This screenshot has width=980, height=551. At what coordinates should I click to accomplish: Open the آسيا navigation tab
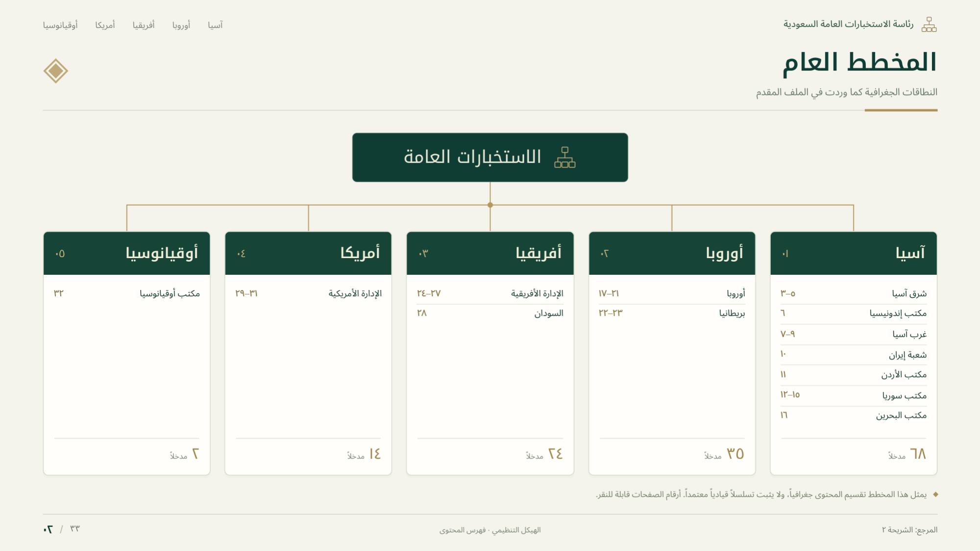click(215, 25)
